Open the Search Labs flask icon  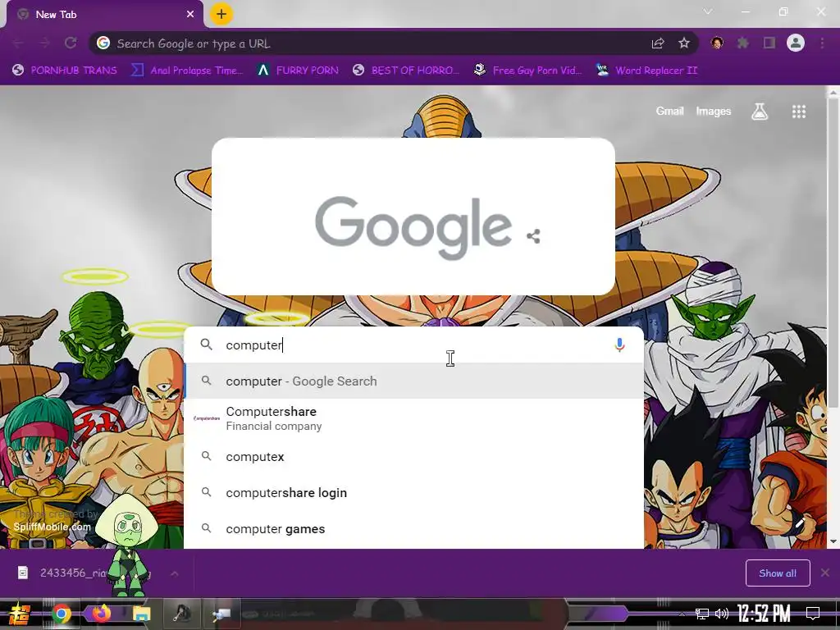point(760,111)
